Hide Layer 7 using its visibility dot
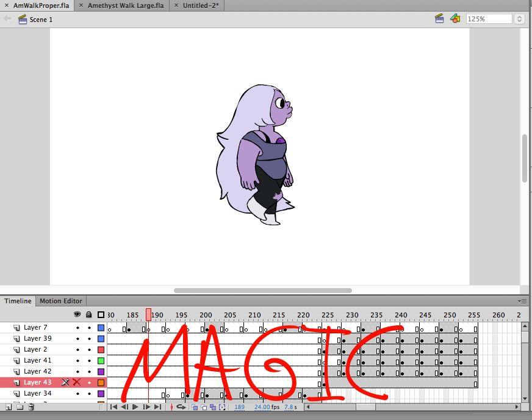The width and height of the screenshot is (532, 420). 77,328
